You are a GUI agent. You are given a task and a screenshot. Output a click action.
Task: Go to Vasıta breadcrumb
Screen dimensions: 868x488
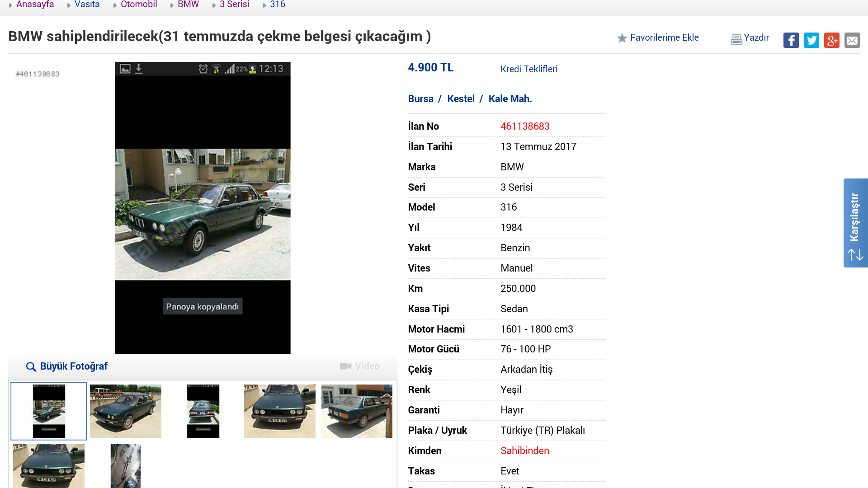tap(87, 5)
